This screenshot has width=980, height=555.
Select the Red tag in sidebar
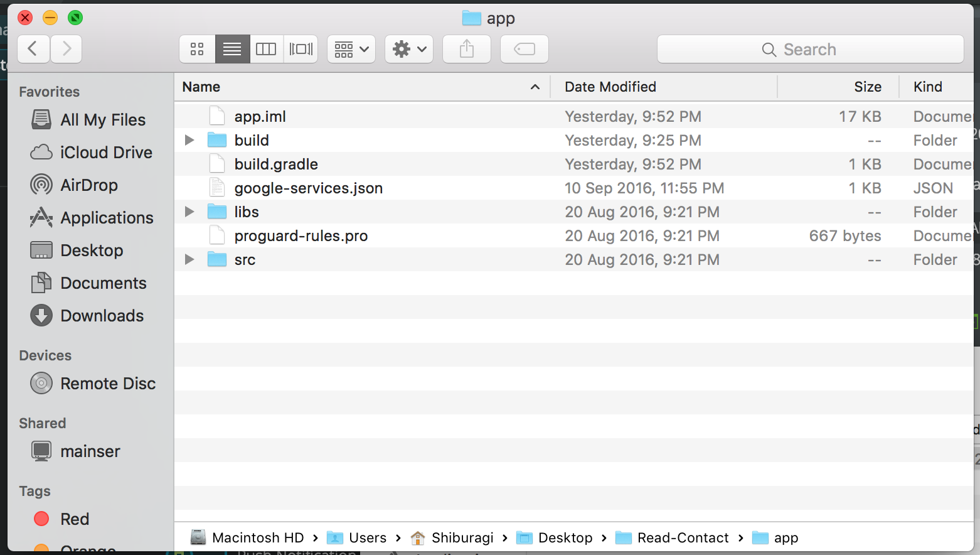click(x=61, y=519)
